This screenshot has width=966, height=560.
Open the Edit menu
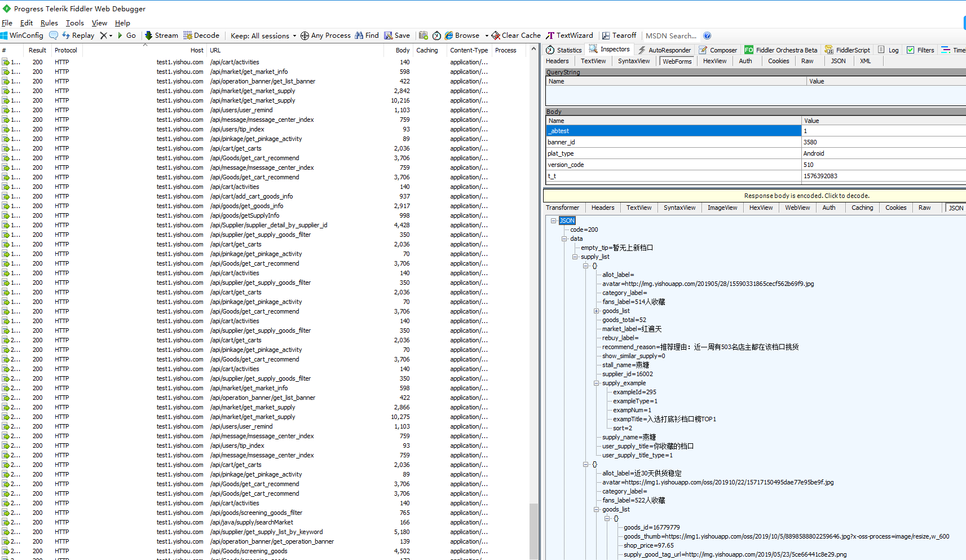(x=27, y=23)
